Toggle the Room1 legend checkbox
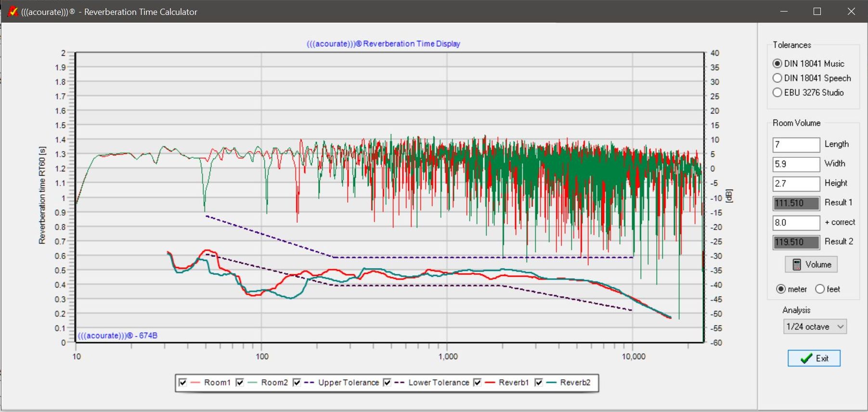The width and height of the screenshot is (868, 412). pyautogui.click(x=182, y=383)
